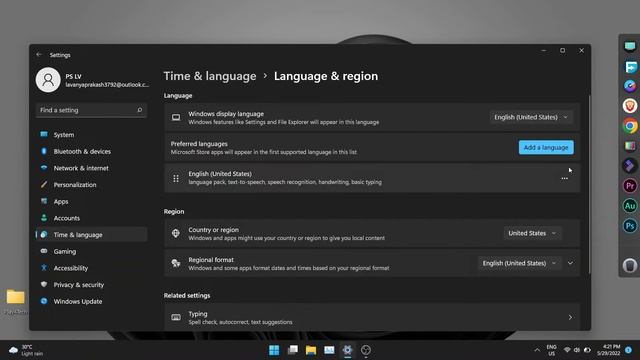This screenshot has width=640, height=360.
Task: Expand the Regional format section chevron
Action: [571, 263]
